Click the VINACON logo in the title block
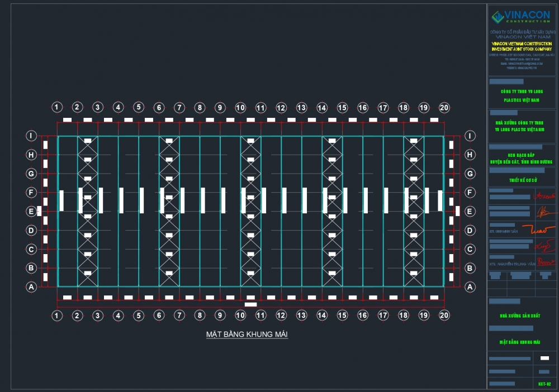Screen dimensions: 559x392 [520, 17]
